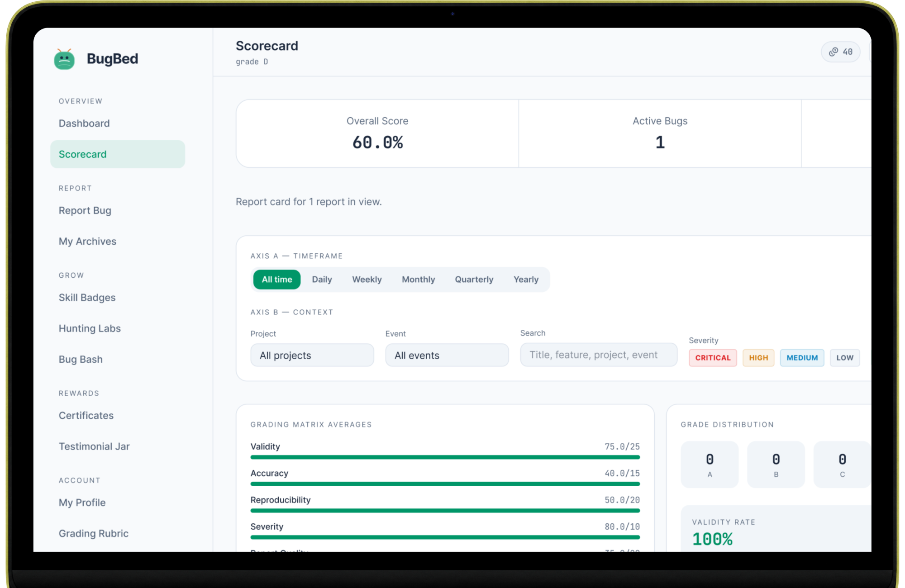Click the coin balance badge showing 40
Screen dimensions: 905x588
click(841, 52)
